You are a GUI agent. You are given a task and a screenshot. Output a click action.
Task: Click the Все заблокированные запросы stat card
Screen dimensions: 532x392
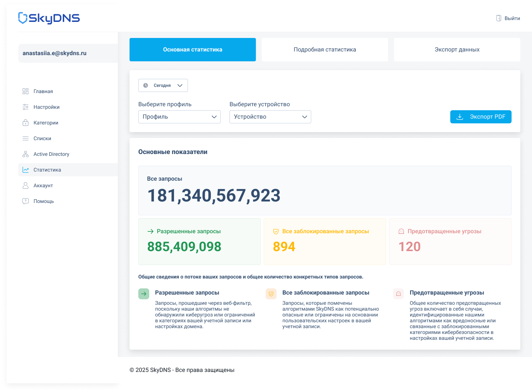tap(325, 242)
